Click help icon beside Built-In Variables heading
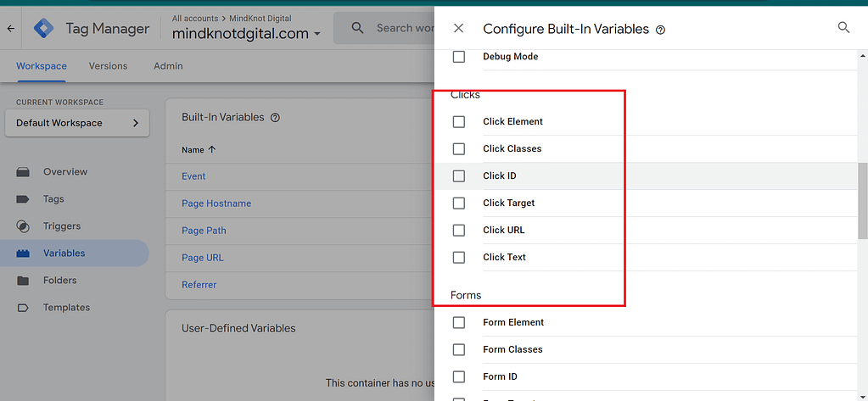The height and width of the screenshot is (401, 868). (275, 118)
